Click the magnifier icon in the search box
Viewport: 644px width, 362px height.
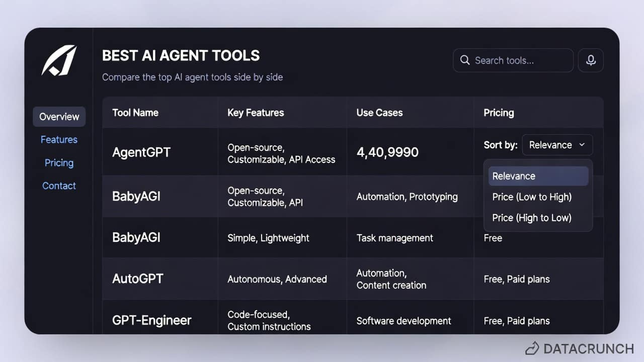click(x=465, y=60)
